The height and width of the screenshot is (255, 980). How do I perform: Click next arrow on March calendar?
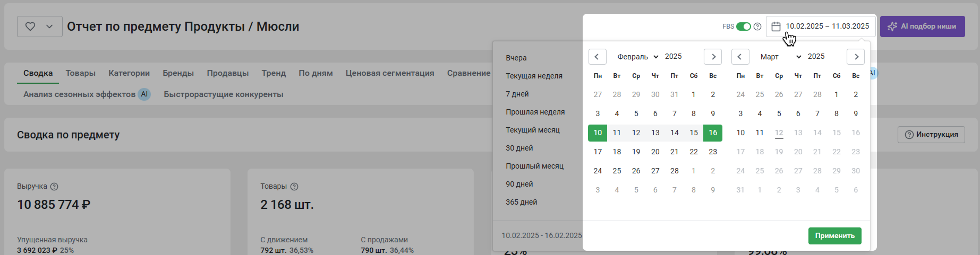point(856,57)
